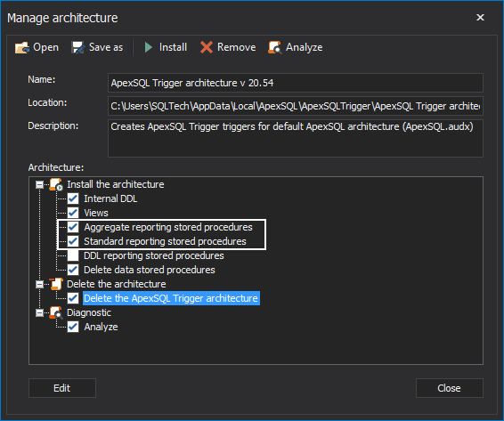Select the Internal DDL tree row

tap(110, 198)
